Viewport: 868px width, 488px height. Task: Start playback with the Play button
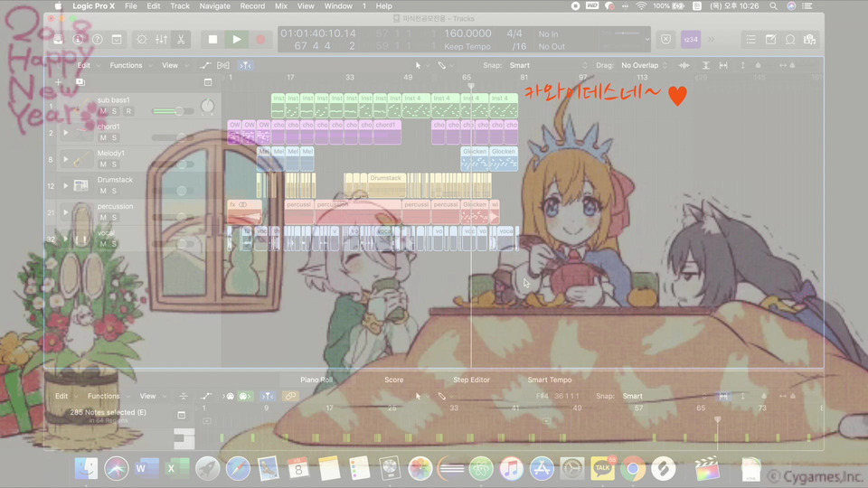click(x=237, y=39)
